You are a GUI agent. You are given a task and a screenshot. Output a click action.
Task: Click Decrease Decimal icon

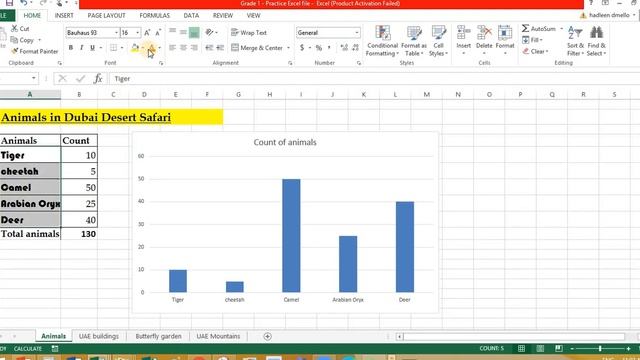(355, 48)
